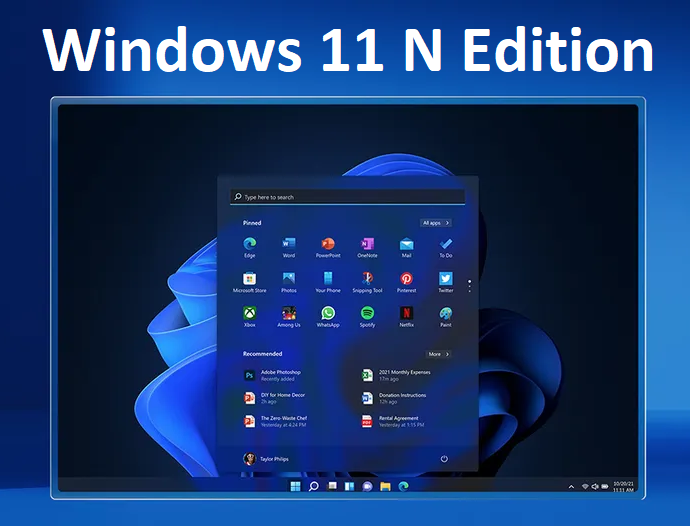Expand All apps list
Image resolution: width=690 pixels, height=526 pixels.
pyautogui.click(x=436, y=223)
